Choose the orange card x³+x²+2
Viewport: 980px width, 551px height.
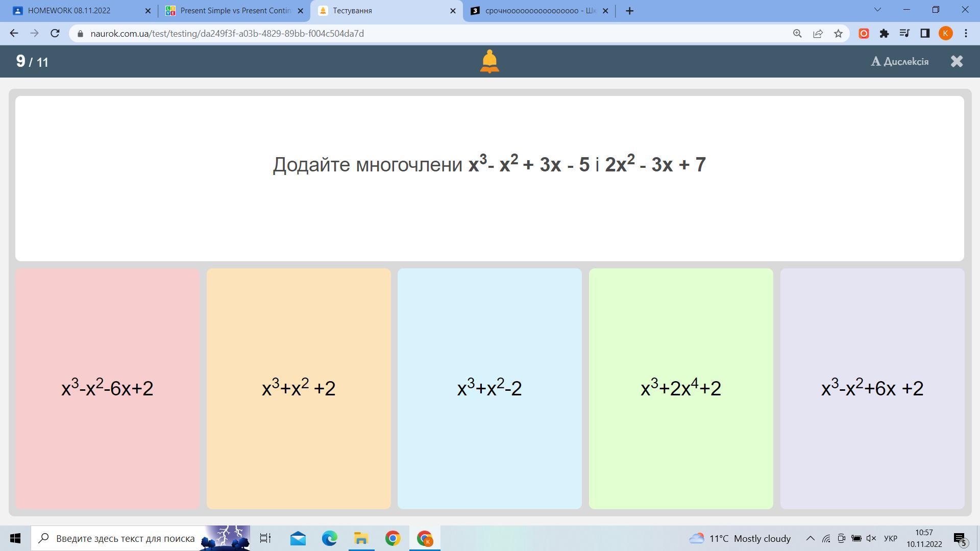(299, 388)
